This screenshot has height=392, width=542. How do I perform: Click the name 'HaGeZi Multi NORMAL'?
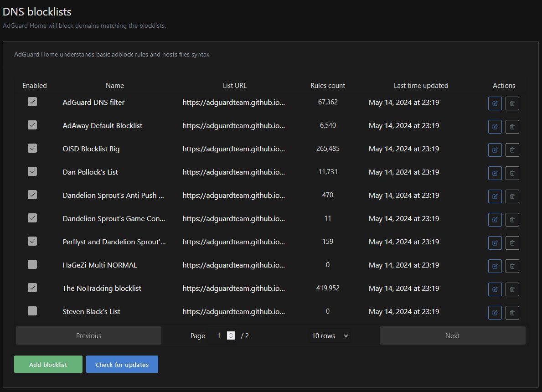[100, 265]
